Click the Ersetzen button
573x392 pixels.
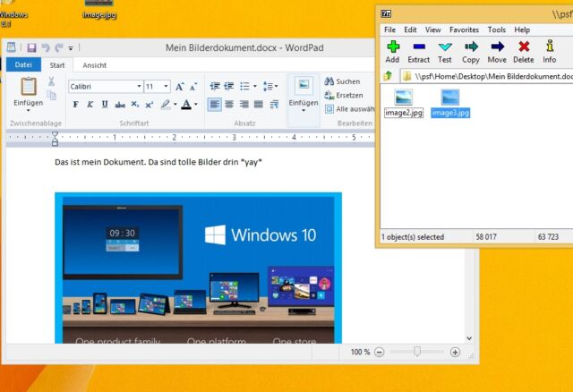343,95
